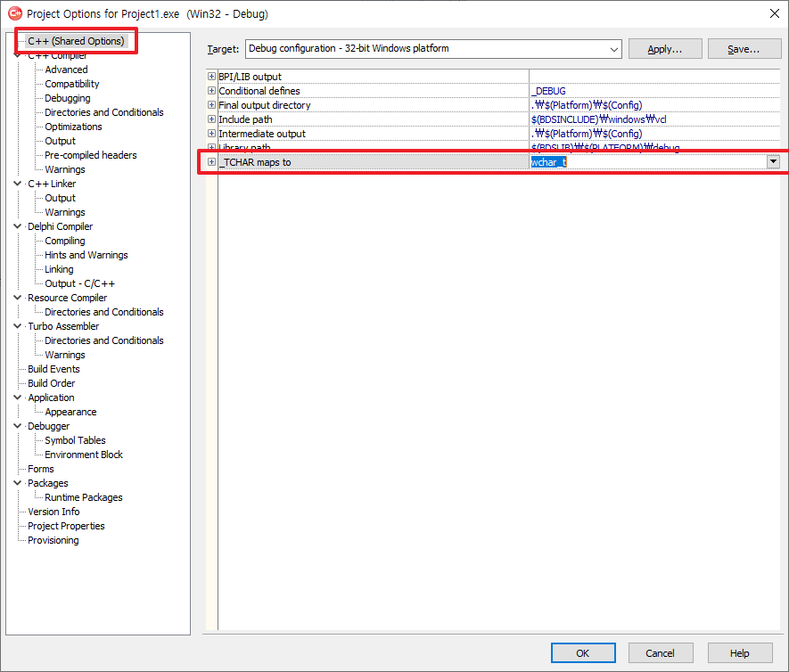Collapse the Debugger node
This screenshot has height=672, width=789.
(18, 426)
